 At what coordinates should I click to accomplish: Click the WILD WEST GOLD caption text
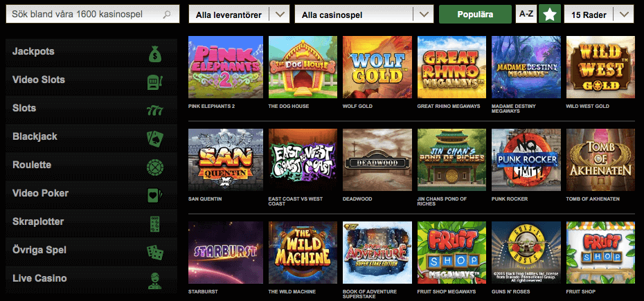pyautogui.click(x=588, y=107)
